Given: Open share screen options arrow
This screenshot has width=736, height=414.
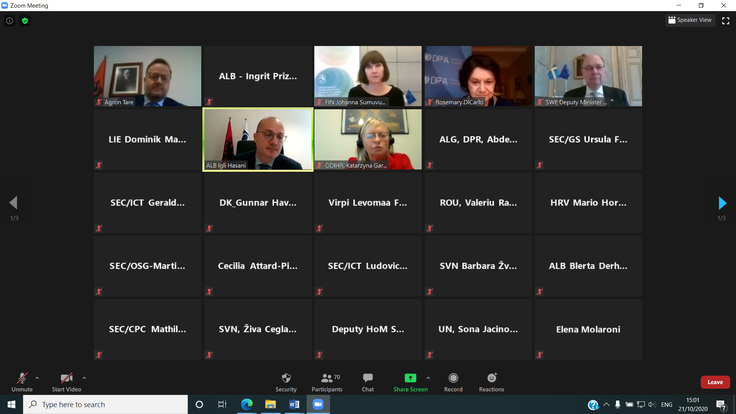Looking at the screenshot, I should pos(428,378).
